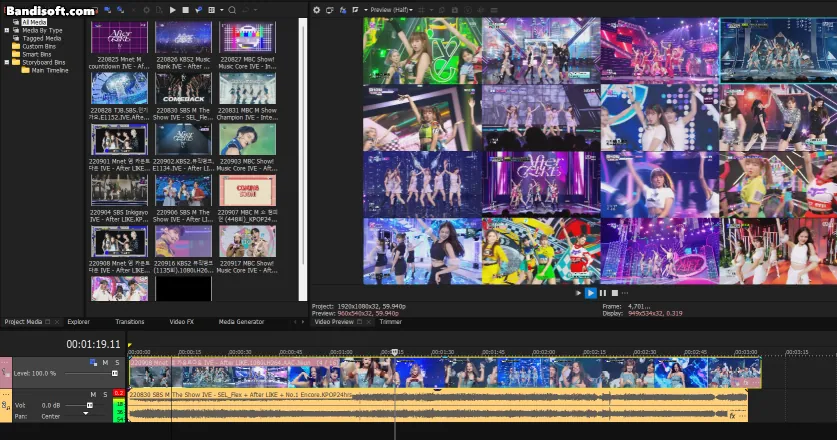The width and height of the screenshot is (837, 440).
Task: Stop the video preview playback
Action: click(615, 293)
